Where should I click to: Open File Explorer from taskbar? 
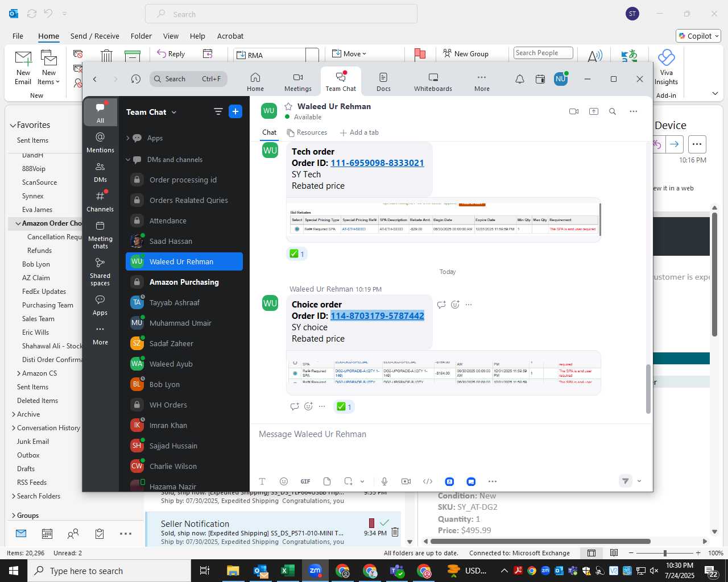233,571
